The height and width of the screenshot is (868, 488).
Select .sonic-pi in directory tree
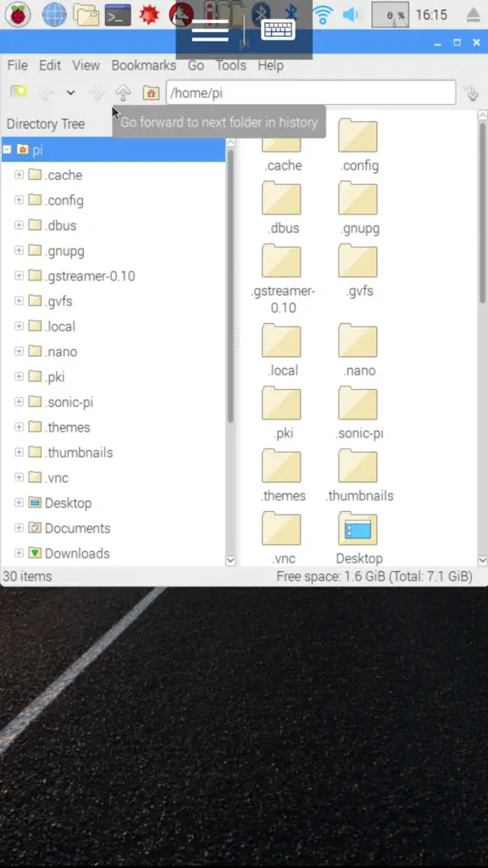pyautogui.click(x=69, y=402)
